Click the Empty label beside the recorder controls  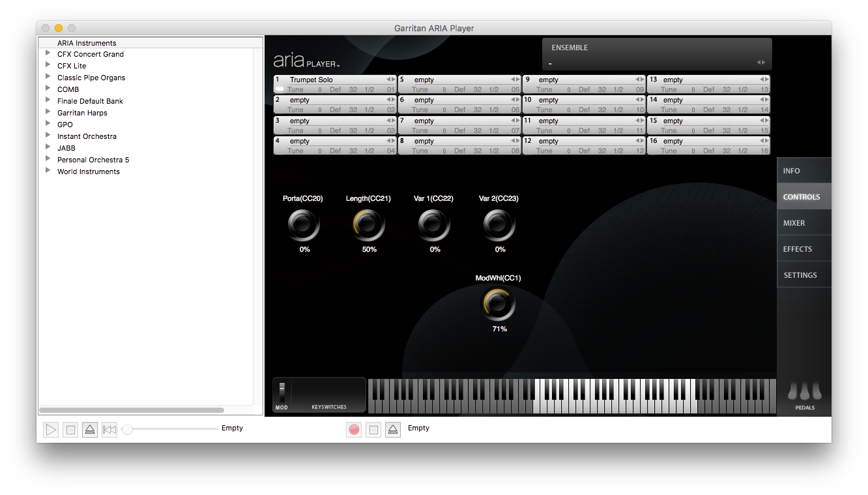418,428
